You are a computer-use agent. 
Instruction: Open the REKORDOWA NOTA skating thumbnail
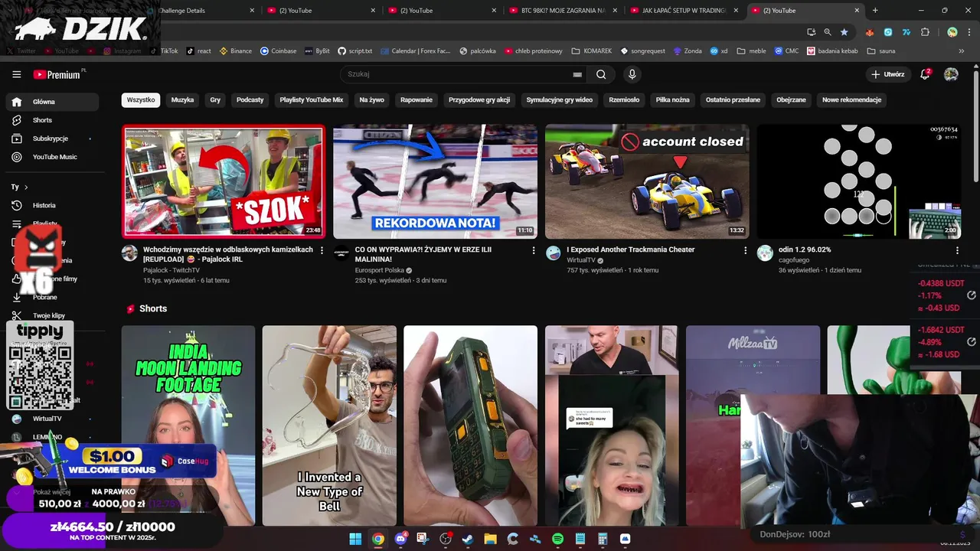point(435,181)
